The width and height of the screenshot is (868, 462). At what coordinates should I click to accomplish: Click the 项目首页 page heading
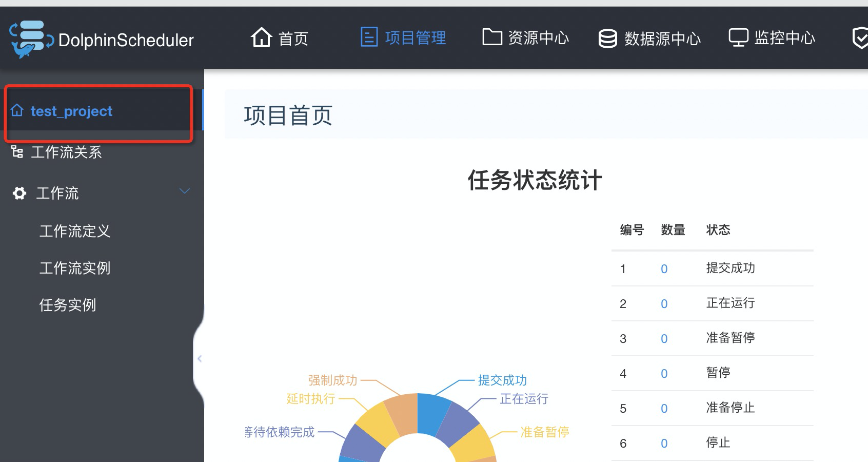[288, 115]
